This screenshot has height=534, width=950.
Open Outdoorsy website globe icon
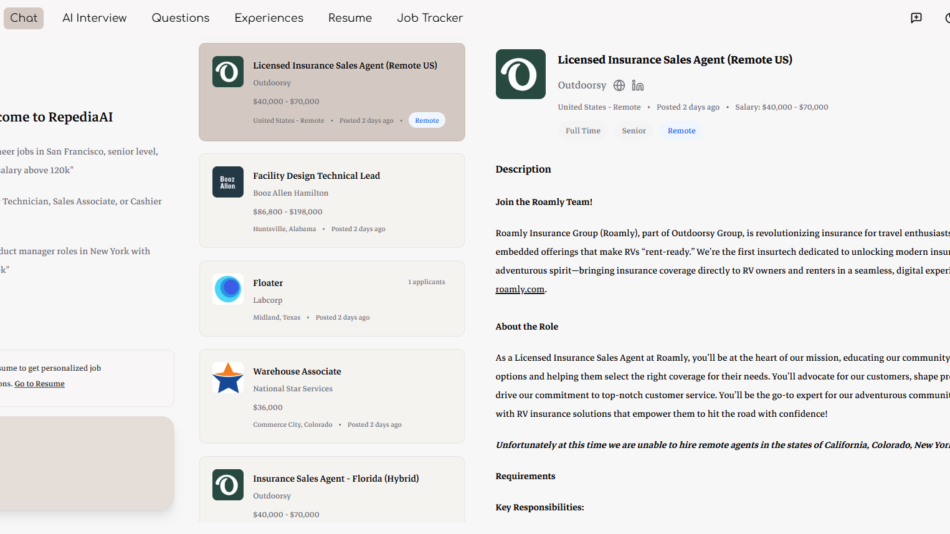tap(619, 85)
